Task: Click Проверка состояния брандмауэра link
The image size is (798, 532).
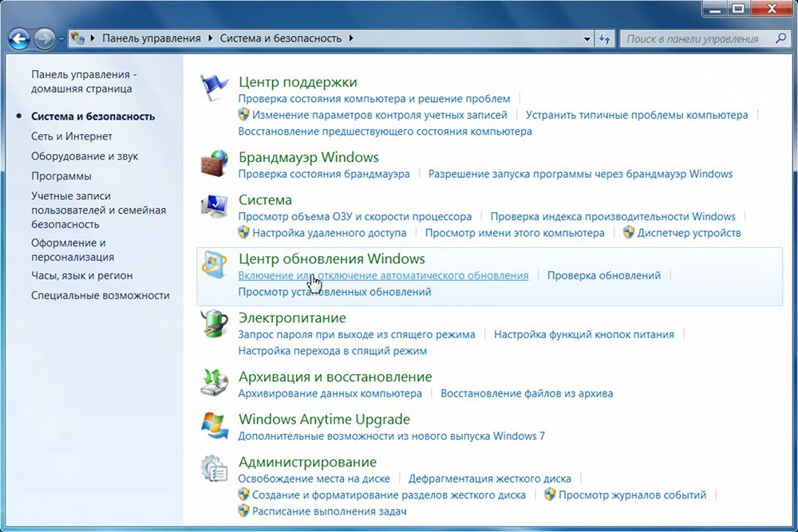Action: click(x=324, y=174)
